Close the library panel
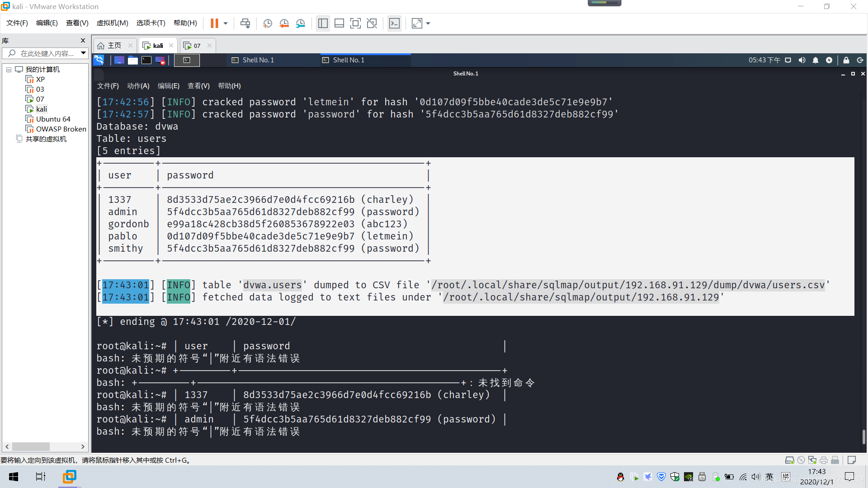 83,41
